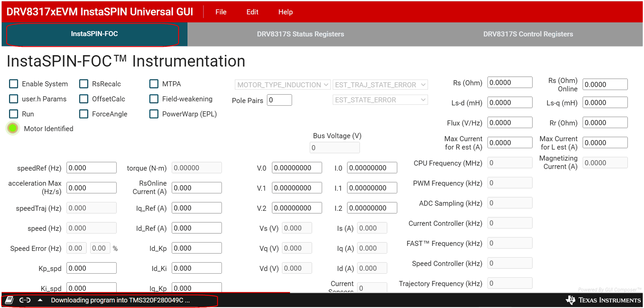Open the EST_STATE_ERROR dropdown

[380, 99]
